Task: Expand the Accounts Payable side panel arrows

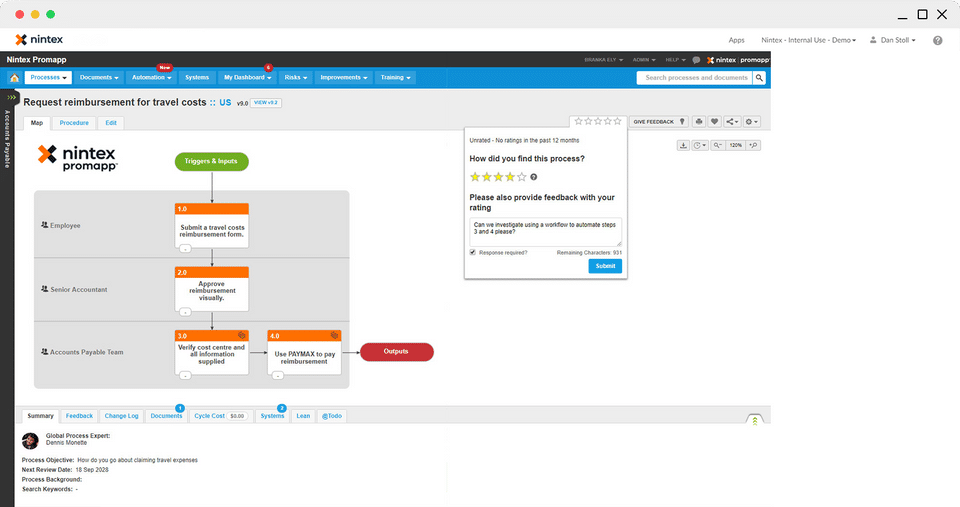Action: (11, 97)
